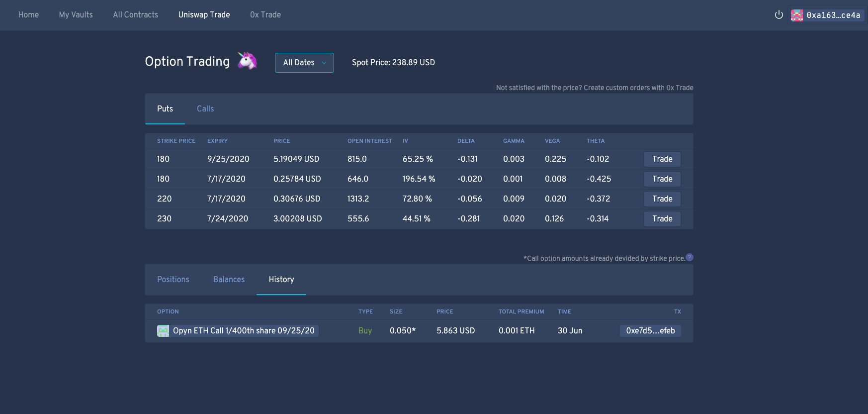Click the Delta column header
The width and height of the screenshot is (868, 414).
coord(466,141)
